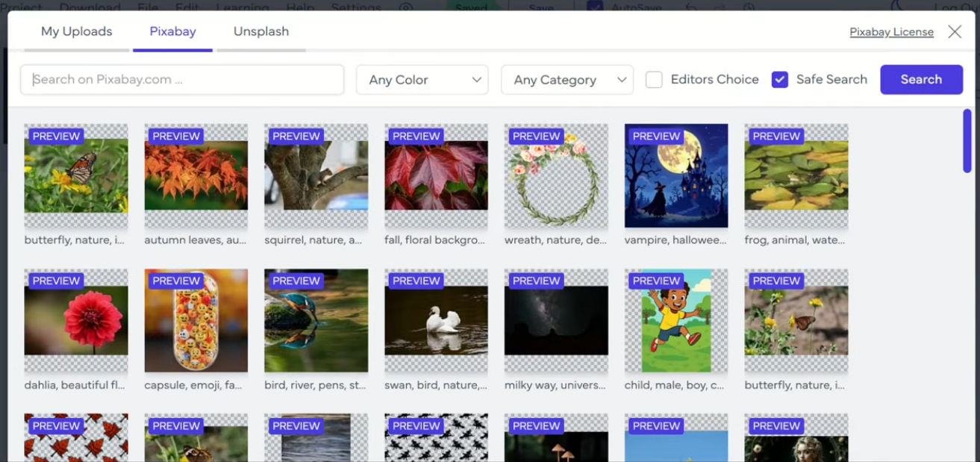Click the 'fall, floral backgro...' caption
Viewport: 980px width, 462px height.
pos(435,240)
